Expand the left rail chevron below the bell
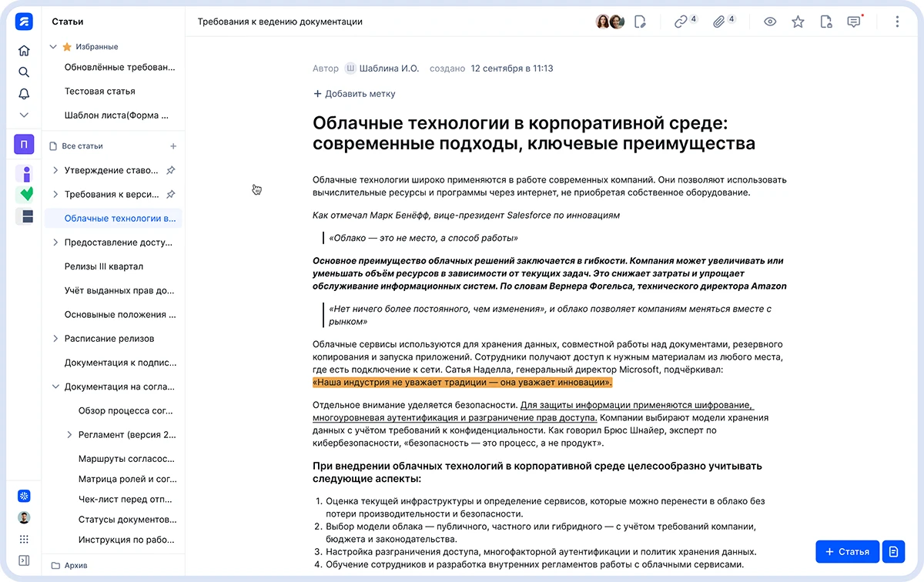This screenshot has height=582, width=924. coord(24,115)
